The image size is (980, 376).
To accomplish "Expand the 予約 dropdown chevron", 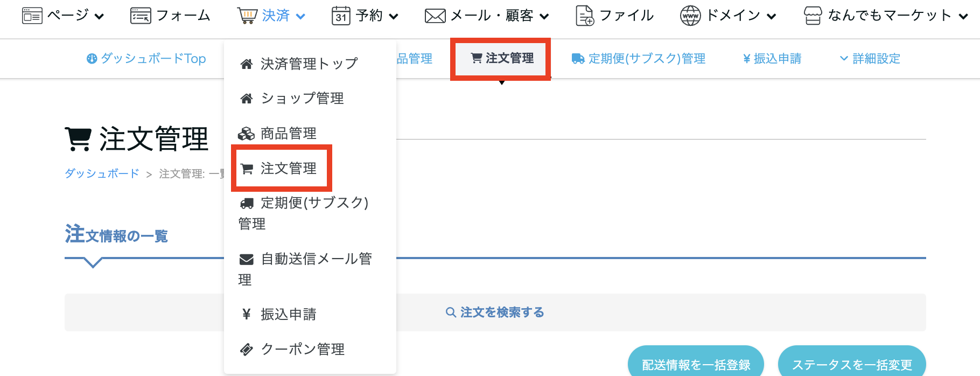I will (x=394, y=17).
